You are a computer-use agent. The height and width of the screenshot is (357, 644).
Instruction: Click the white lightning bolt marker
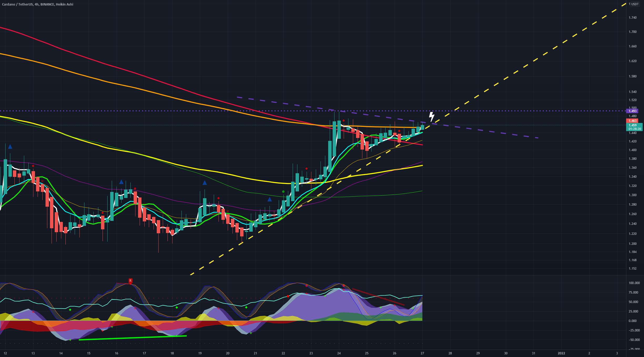tap(432, 117)
